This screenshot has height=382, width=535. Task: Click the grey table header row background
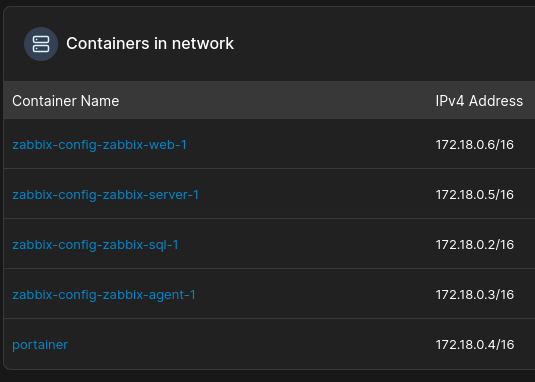coord(269,100)
